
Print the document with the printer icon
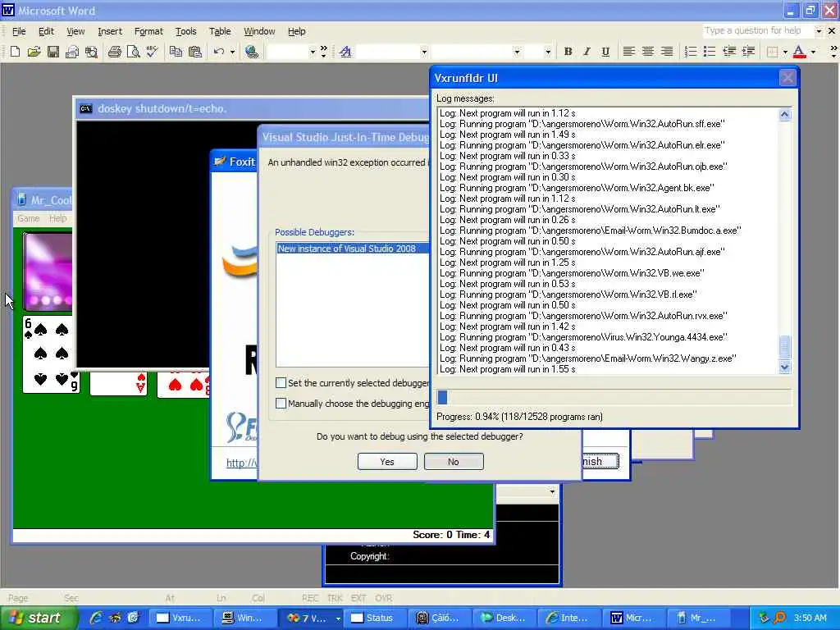[x=114, y=52]
